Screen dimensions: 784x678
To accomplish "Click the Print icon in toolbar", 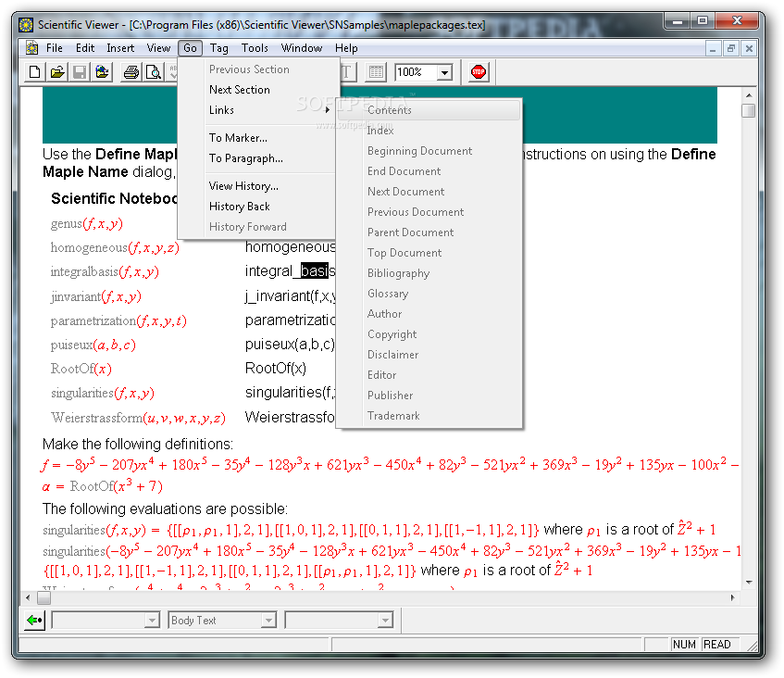I will [131, 72].
